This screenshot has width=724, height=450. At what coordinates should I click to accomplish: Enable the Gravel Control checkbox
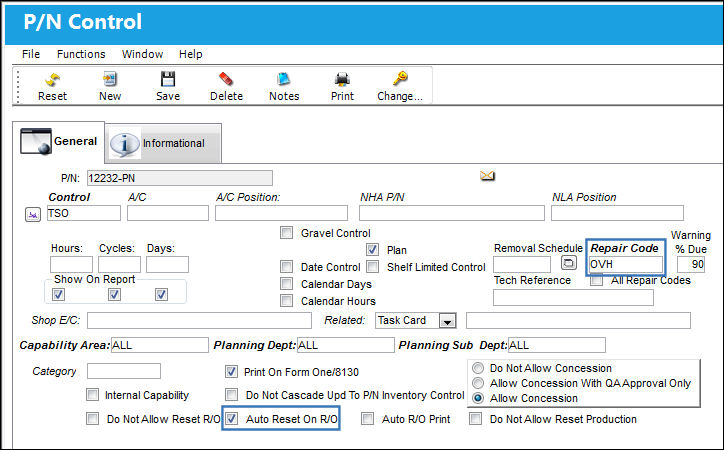pyautogui.click(x=286, y=233)
